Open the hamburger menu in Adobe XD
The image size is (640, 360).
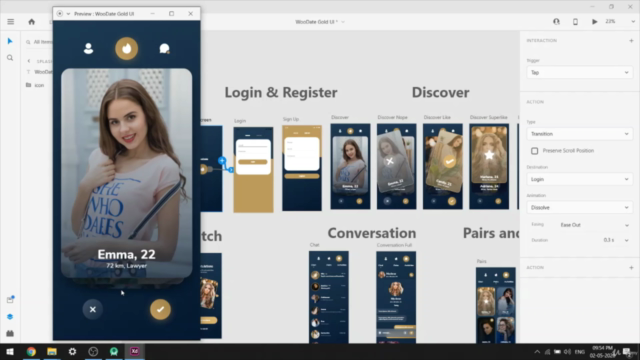(x=11, y=22)
